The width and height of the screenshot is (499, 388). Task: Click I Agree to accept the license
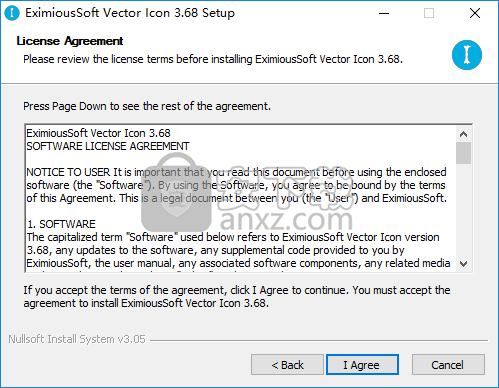tap(362, 365)
